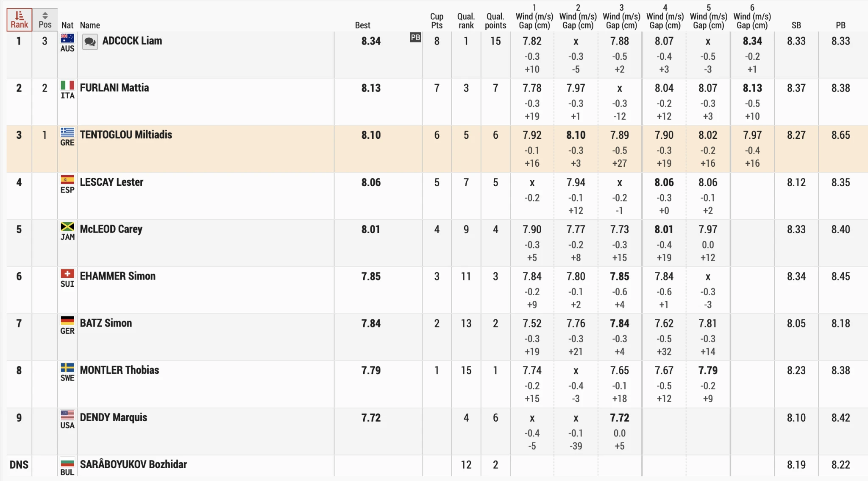Click the Germany flag icon

(67, 321)
